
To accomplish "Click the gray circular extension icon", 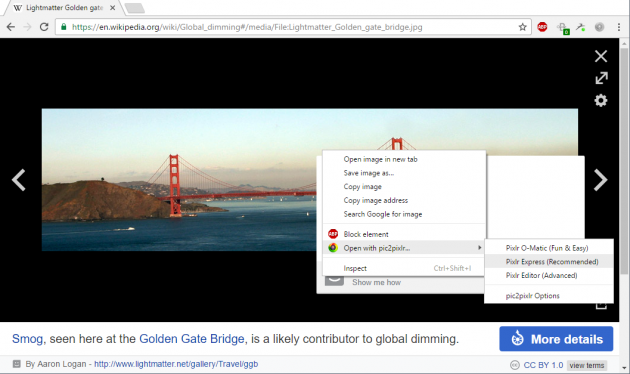I will 599,27.
